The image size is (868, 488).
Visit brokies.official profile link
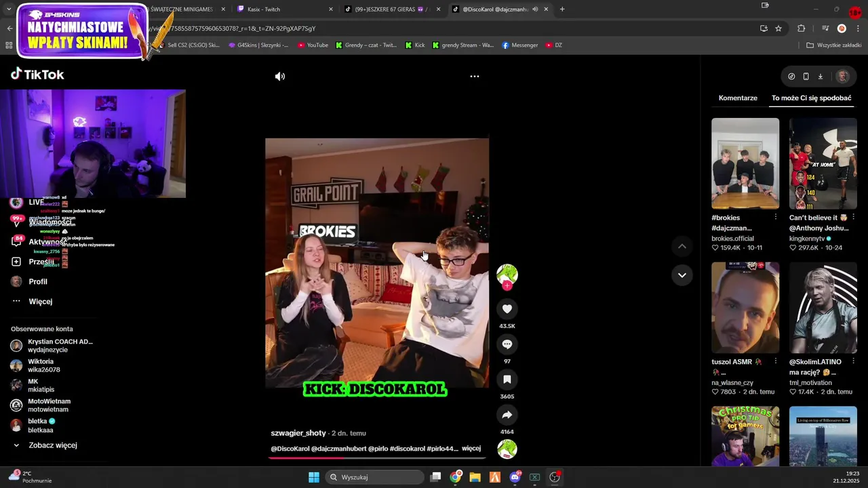pyautogui.click(x=732, y=239)
